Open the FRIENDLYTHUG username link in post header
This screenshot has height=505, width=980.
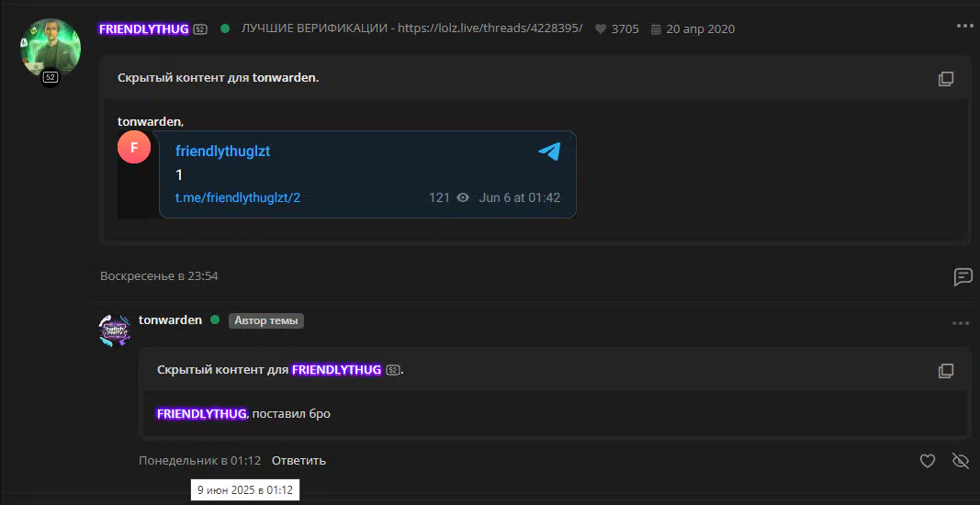[x=144, y=28]
